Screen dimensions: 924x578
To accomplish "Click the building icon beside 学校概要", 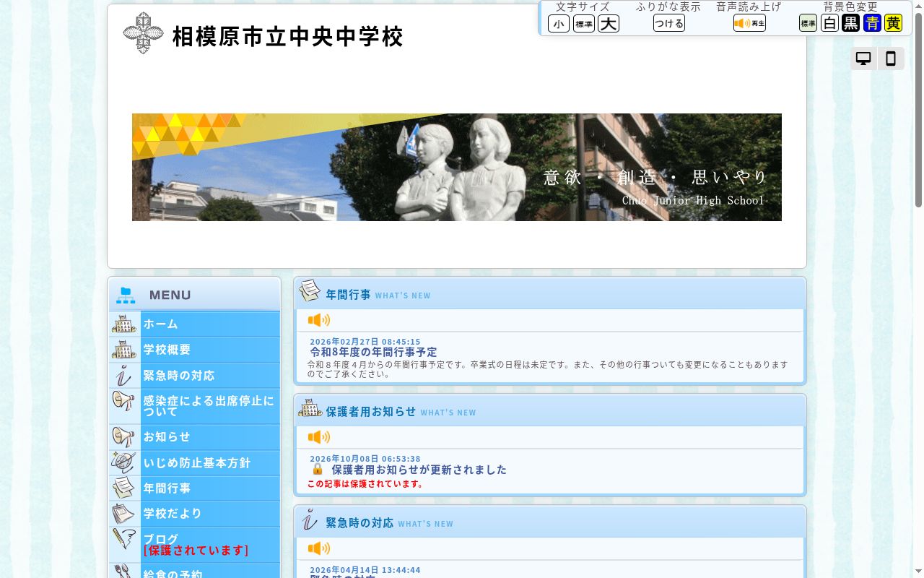I will (x=124, y=350).
